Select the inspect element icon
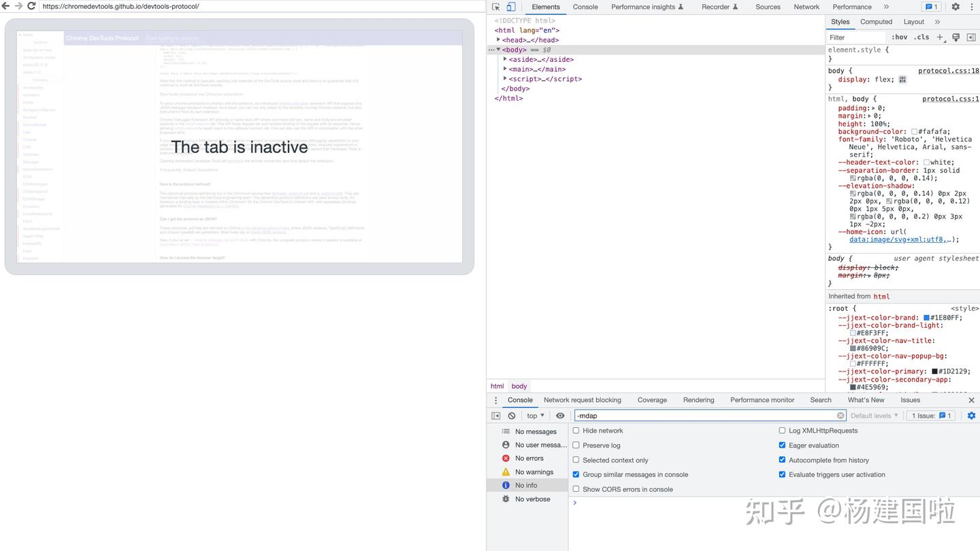The image size is (980, 551). [x=496, y=7]
